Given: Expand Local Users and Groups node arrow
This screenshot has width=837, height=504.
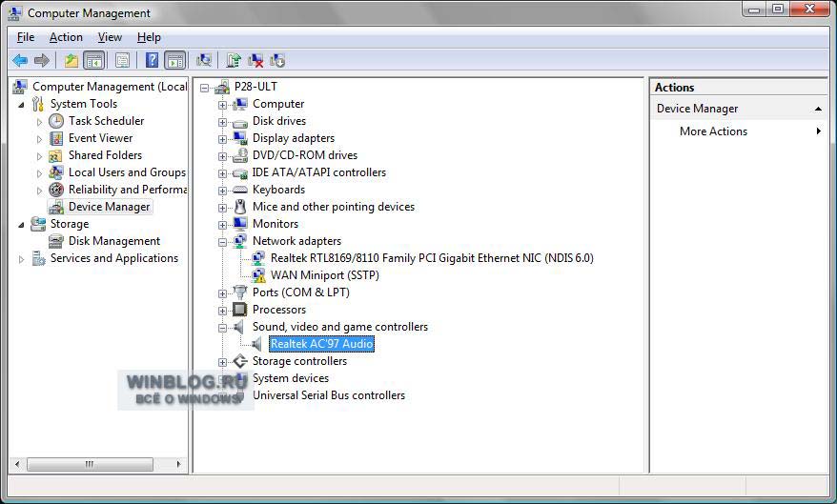Looking at the screenshot, I should pos(39,173).
